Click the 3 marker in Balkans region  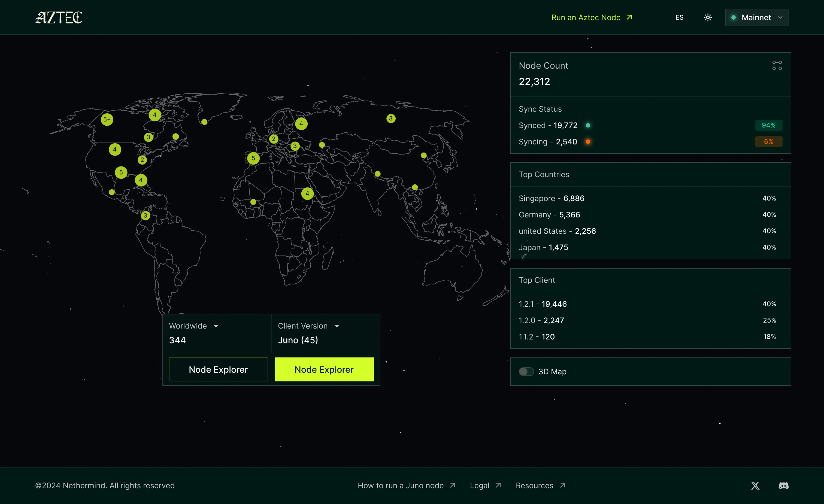(295, 146)
